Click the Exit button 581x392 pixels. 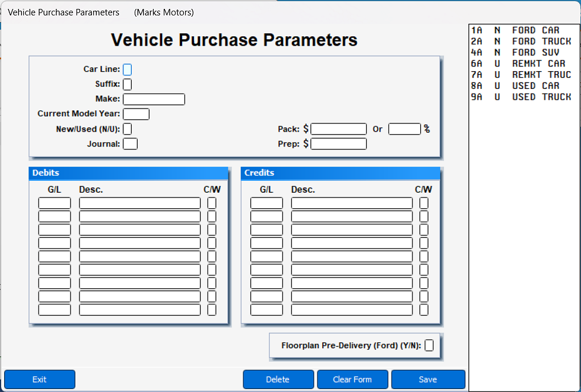coord(39,380)
